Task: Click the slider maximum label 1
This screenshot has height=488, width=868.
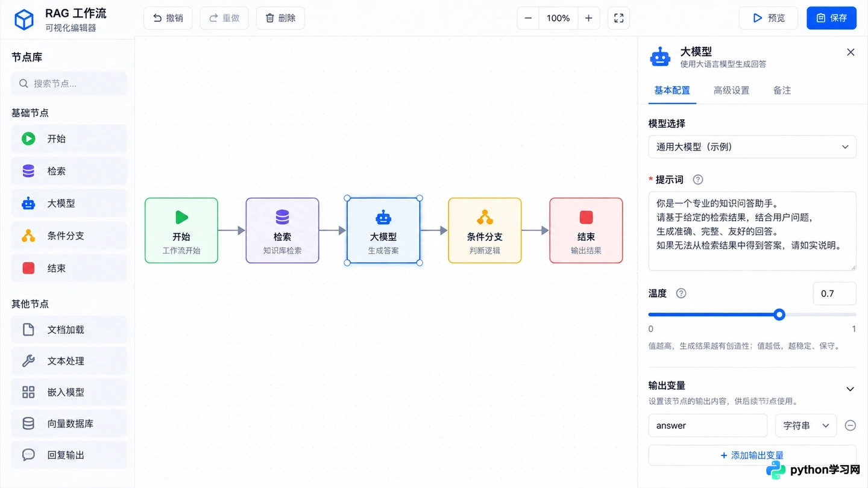Action: point(854,329)
